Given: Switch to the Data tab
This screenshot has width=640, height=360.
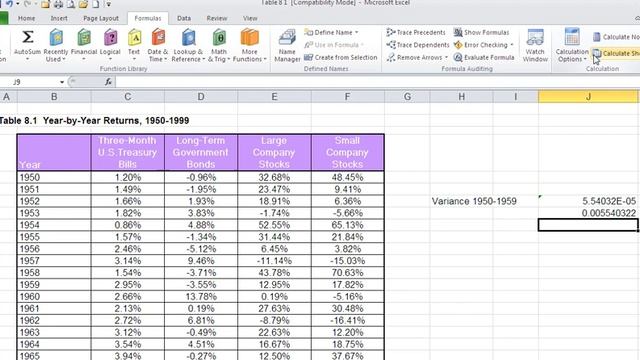Looking at the screenshot, I should point(184,18).
